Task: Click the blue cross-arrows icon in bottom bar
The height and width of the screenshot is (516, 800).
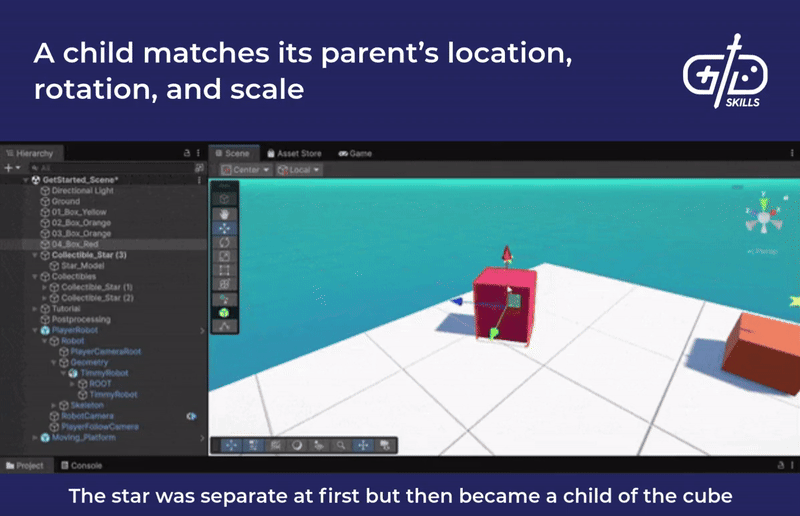Action: point(363,446)
